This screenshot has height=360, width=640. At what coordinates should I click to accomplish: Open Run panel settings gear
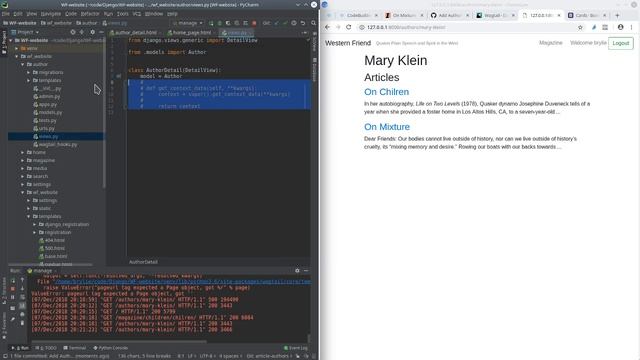pyautogui.click(x=297, y=271)
